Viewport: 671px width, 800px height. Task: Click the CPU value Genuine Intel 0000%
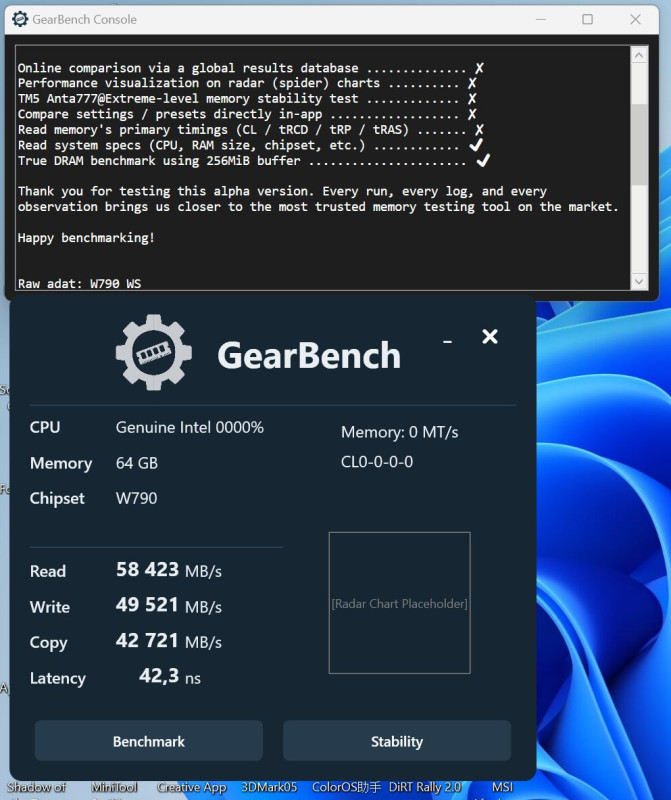(x=190, y=427)
